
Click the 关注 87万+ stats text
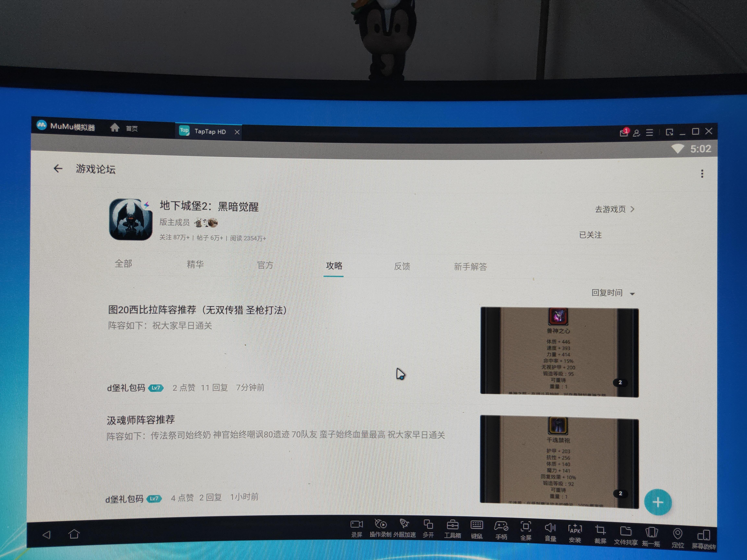[174, 237]
